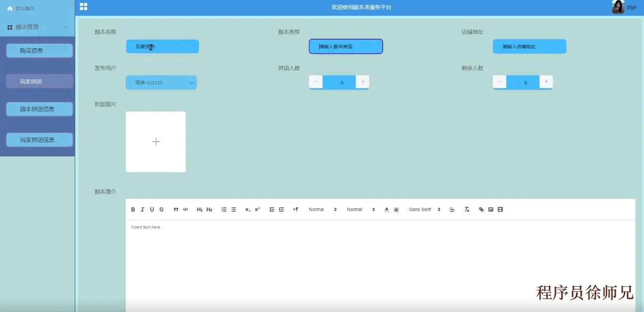
Task: Toggle bold formatting in the editor
Action: (133, 209)
